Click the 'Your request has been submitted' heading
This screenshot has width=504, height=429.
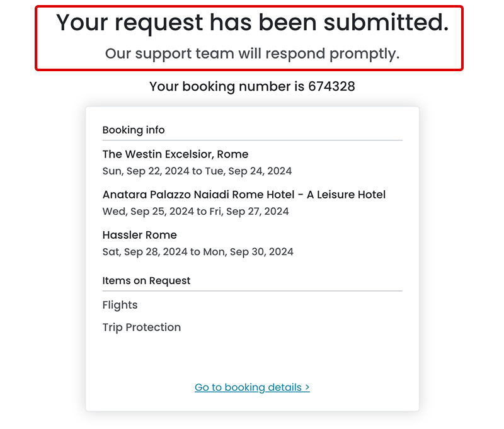pyautogui.click(x=252, y=23)
